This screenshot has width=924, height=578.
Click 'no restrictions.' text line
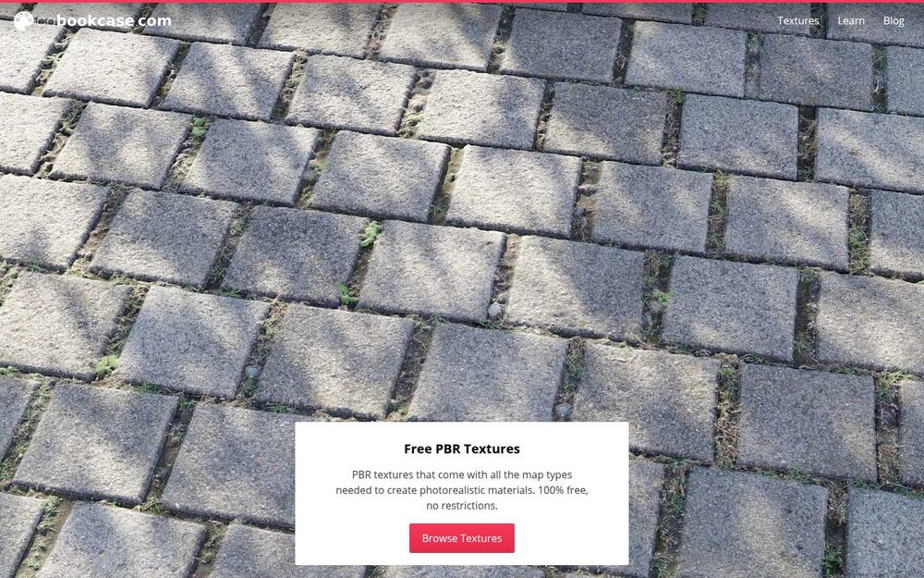coord(462,506)
